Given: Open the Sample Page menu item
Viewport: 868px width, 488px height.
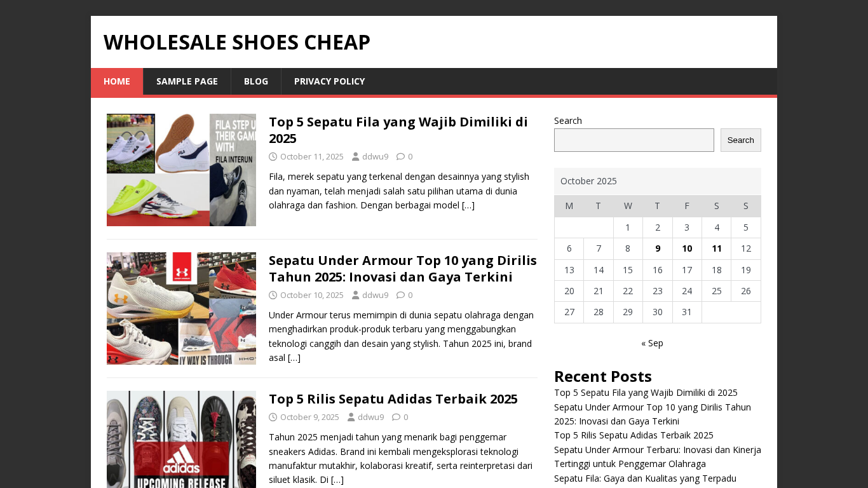Looking at the screenshot, I should point(187,81).
